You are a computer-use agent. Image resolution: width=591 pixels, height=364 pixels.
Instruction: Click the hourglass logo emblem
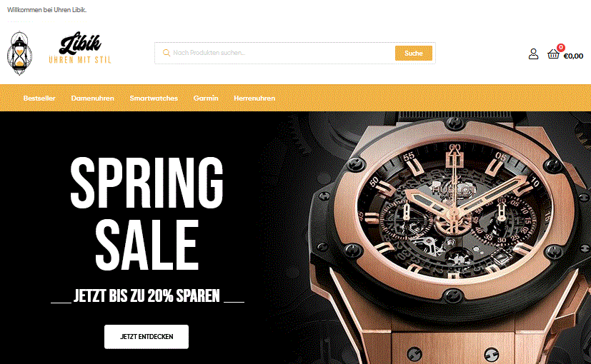click(x=19, y=54)
